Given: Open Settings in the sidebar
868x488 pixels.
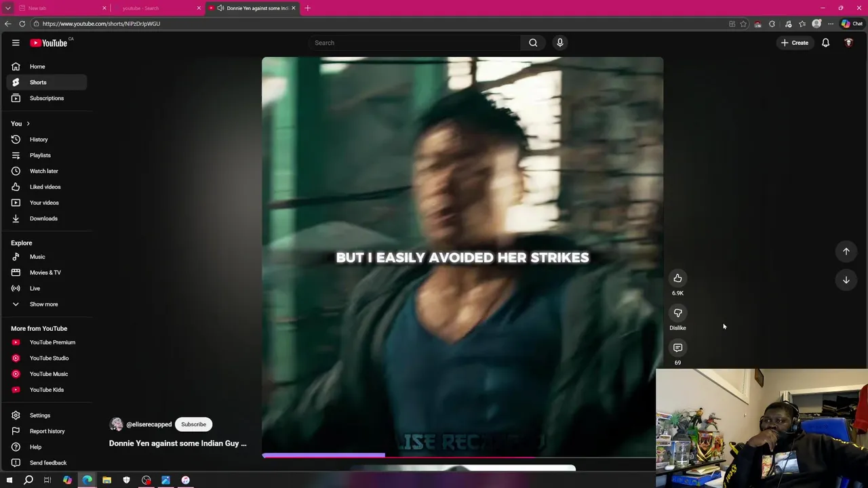Looking at the screenshot, I should [47, 415].
